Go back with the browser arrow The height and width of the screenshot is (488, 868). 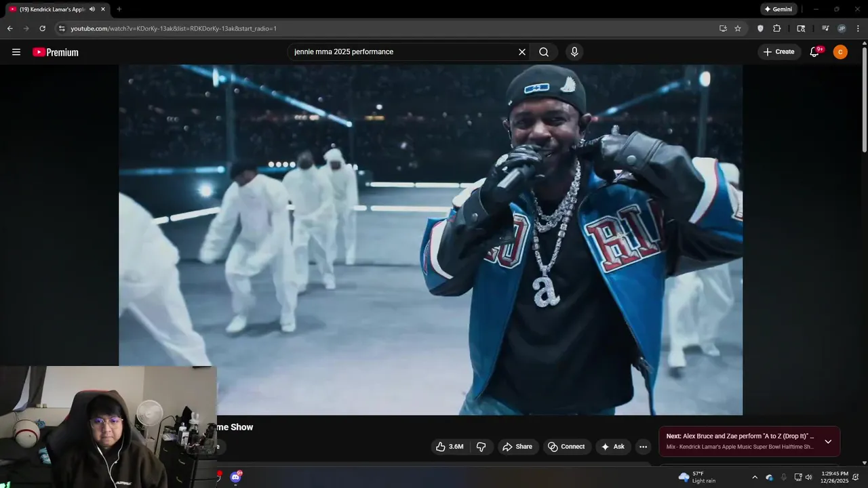(9, 28)
